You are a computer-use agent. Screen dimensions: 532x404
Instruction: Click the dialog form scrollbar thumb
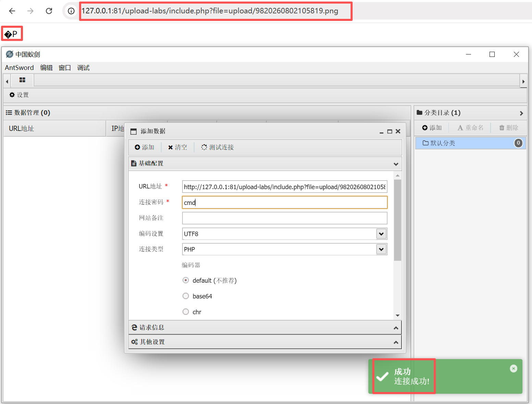pos(397,220)
